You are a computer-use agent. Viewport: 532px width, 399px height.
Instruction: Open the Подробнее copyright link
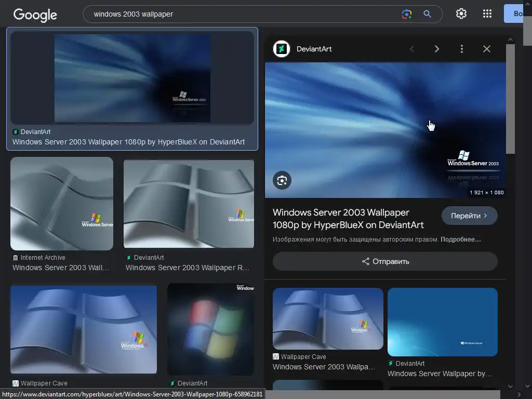(460, 240)
